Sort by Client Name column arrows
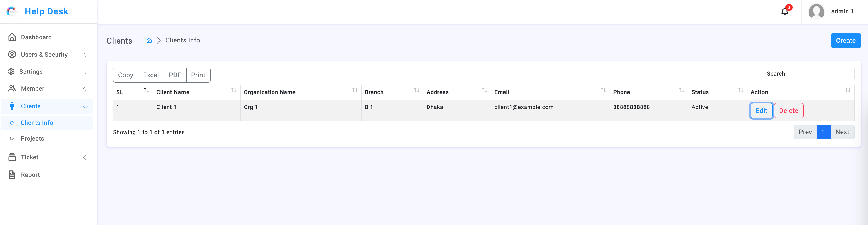The image size is (868, 225). point(234,90)
